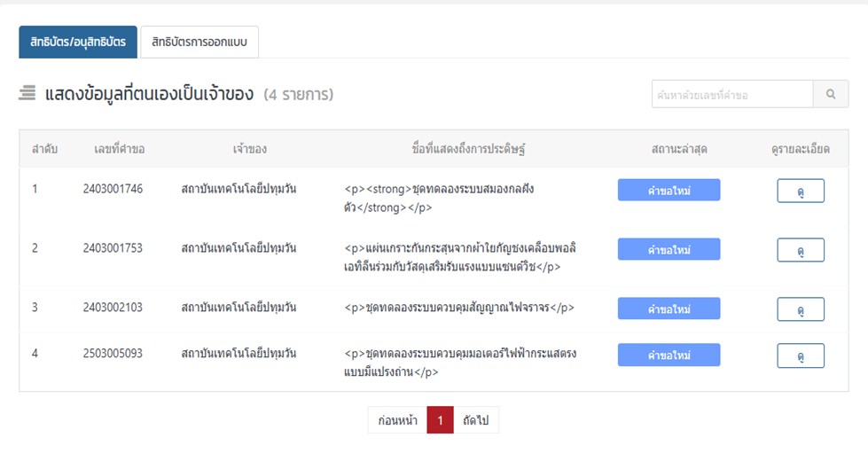View details of request 2403001746
The height and width of the screenshot is (461, 868).
pyautogui.click(x=801, y=191)
